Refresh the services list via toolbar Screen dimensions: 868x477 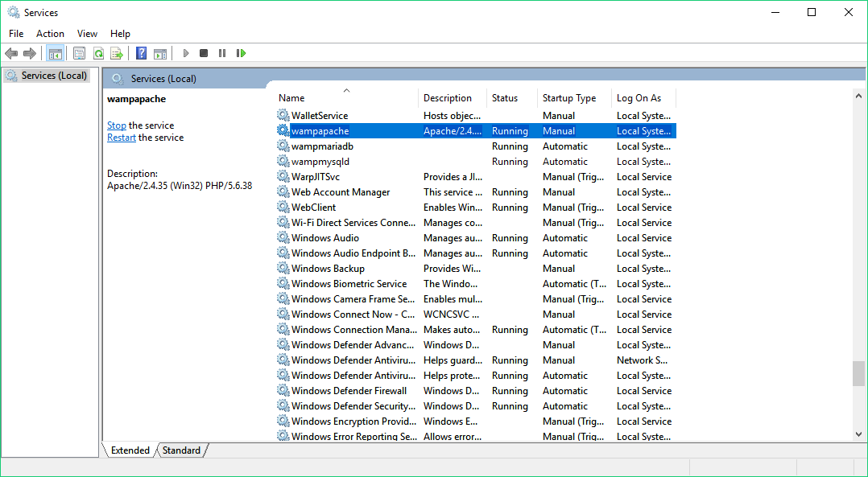(x=98, y=53)
